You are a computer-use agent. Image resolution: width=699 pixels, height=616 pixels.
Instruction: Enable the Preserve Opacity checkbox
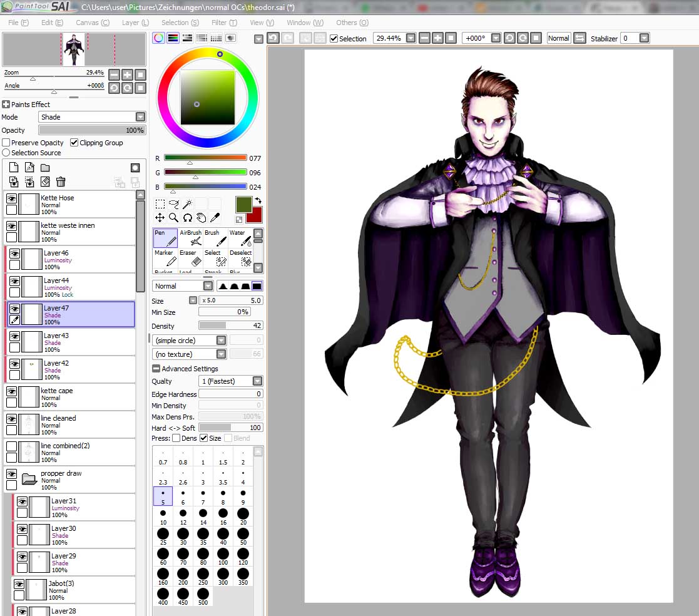pyautogui.click(x=6, y=143)
